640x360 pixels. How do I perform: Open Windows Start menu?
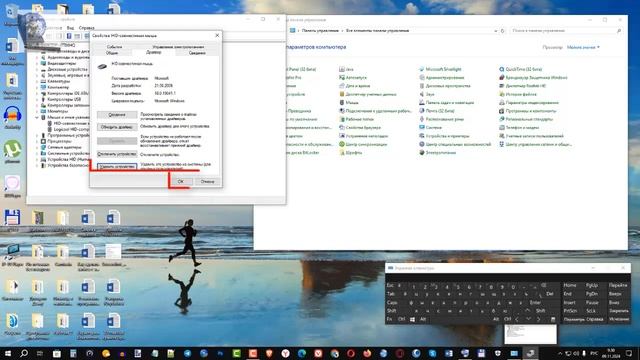click(8, 353)
